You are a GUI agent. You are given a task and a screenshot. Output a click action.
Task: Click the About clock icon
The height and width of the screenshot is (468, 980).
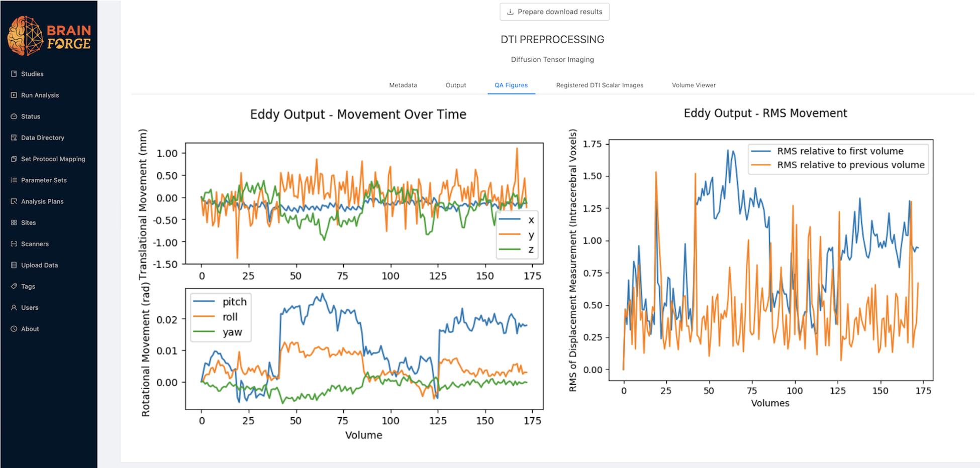click(14, 329)
